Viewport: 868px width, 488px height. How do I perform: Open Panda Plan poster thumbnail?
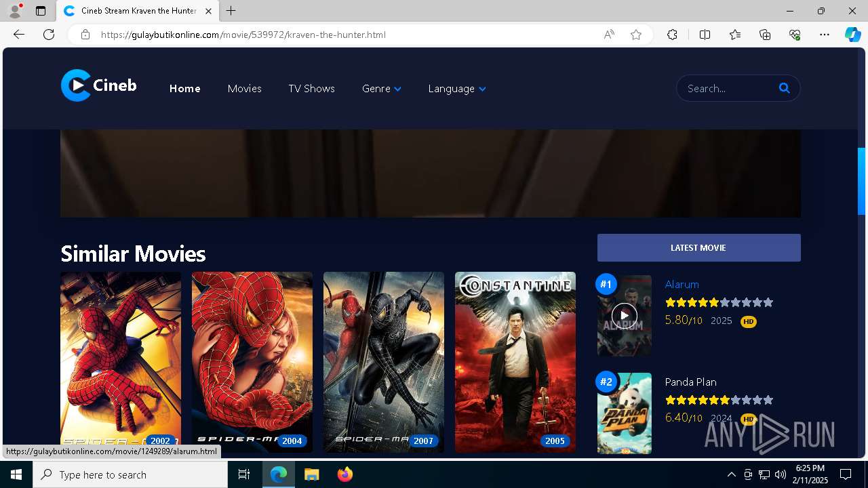click(x=624, y=413)
